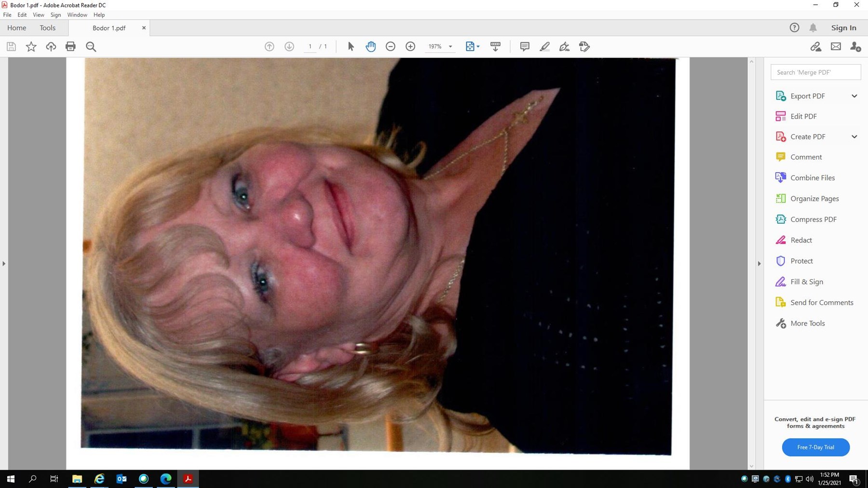Viewport: 868px width, 488px height.
Task: Expand the Export PDF options
Action: tap(854, 96)
